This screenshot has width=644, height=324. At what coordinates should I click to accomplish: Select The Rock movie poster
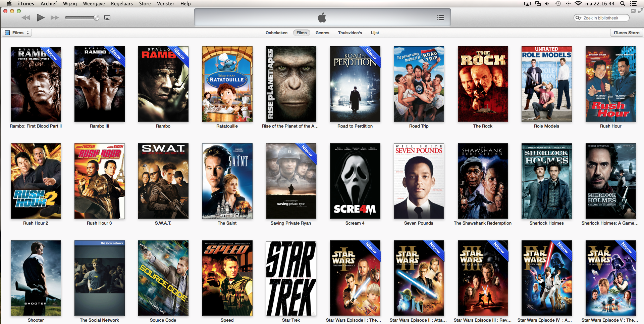[x=483, y=84]
